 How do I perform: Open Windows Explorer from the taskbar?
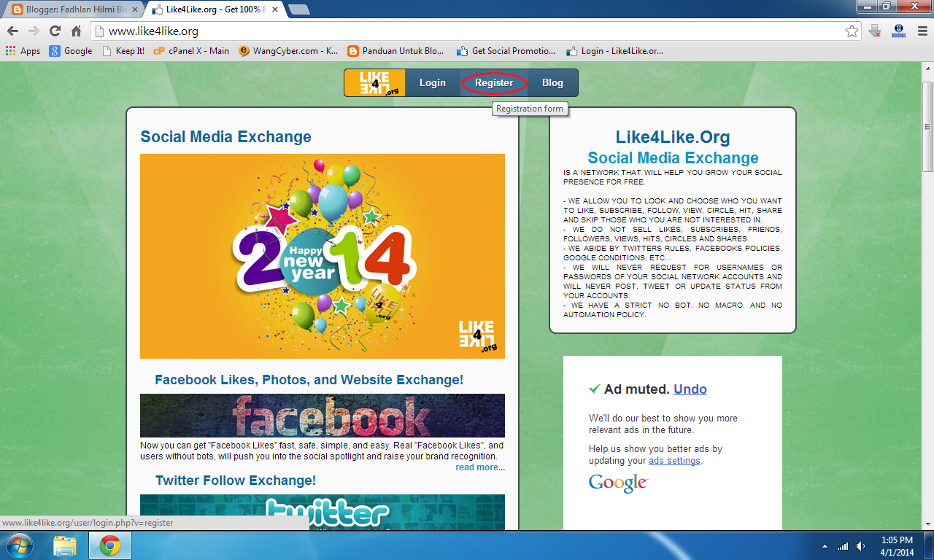pos(65,545)
